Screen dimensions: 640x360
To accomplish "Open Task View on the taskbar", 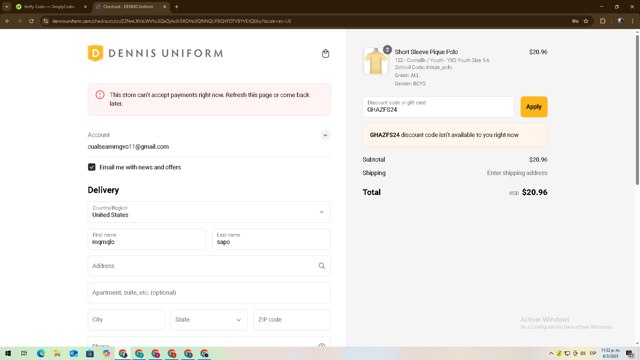I will pyautogui.click(x=24, y=353).
